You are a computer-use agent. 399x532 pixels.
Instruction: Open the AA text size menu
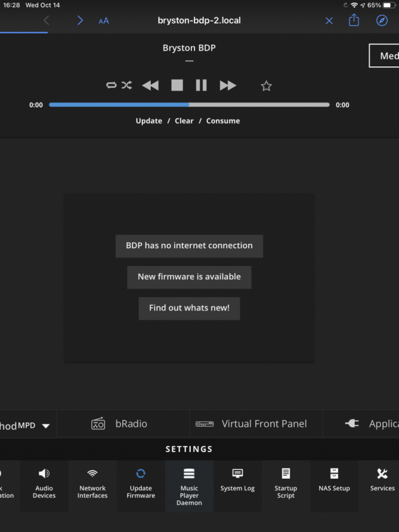(104, 21)
